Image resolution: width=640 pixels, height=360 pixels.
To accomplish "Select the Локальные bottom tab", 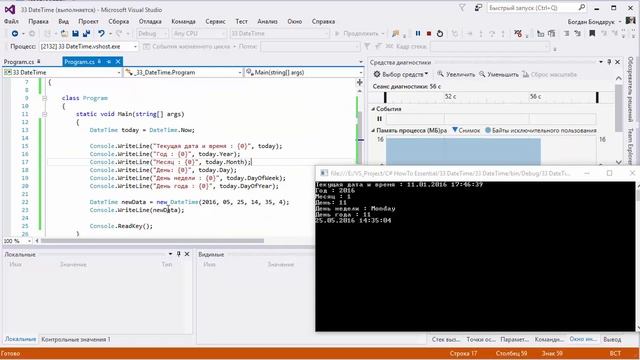I will pos(20,339).
